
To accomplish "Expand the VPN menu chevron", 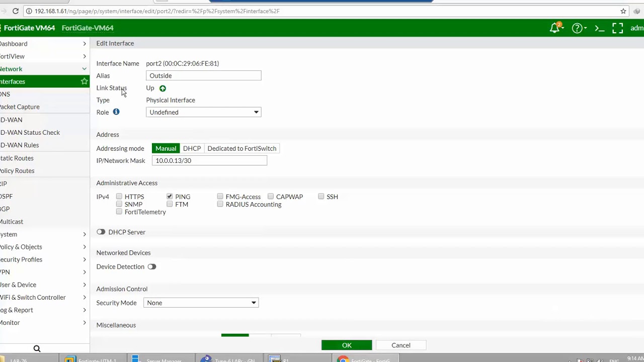I will point(85,272).
